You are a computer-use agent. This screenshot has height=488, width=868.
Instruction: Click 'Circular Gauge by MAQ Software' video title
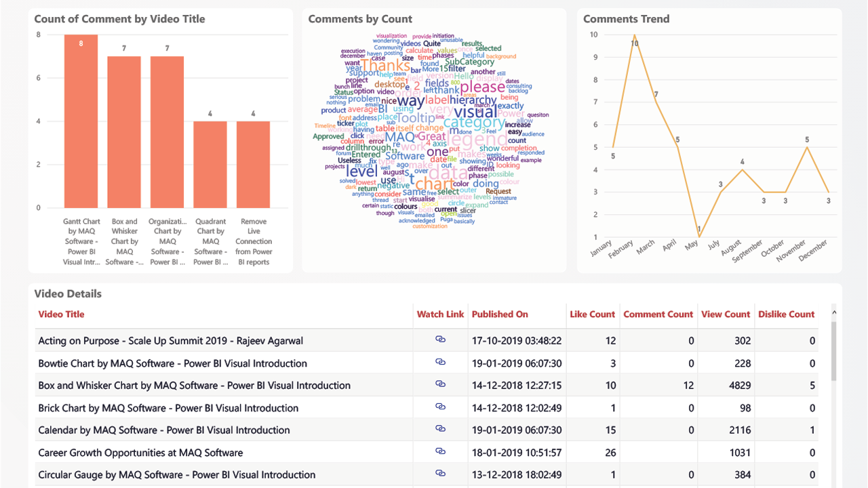coord(177,474)
